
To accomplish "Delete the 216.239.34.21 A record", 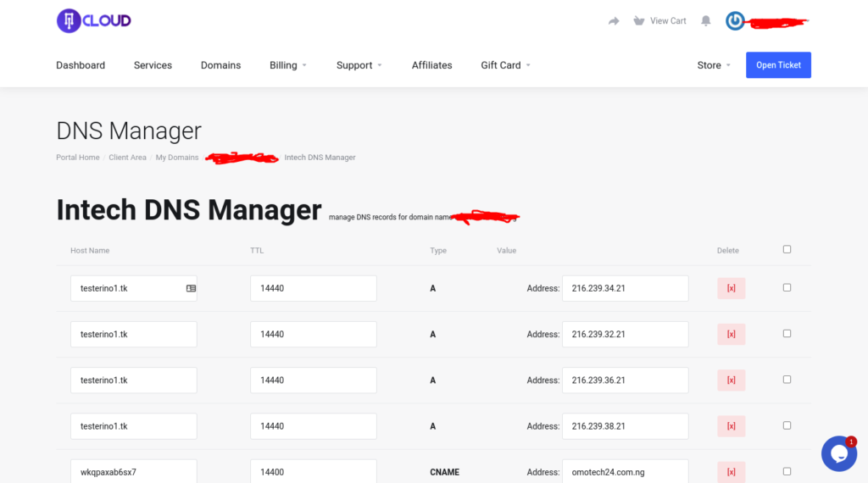I will point(731,288).
